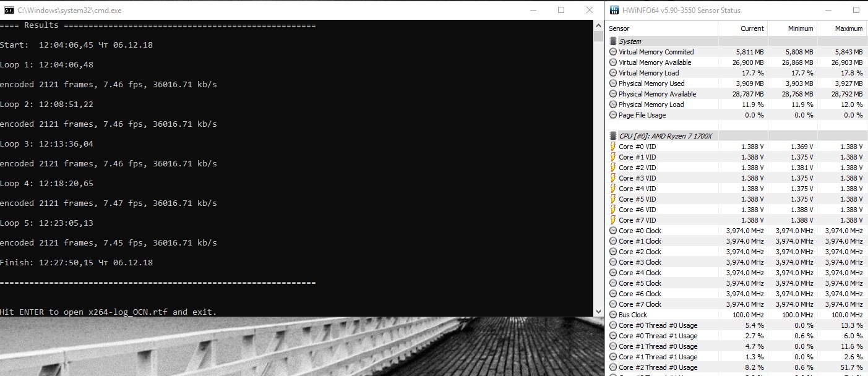
Task: Click the HWiNFO64 icon in title bar
Action: coord(614,10)
